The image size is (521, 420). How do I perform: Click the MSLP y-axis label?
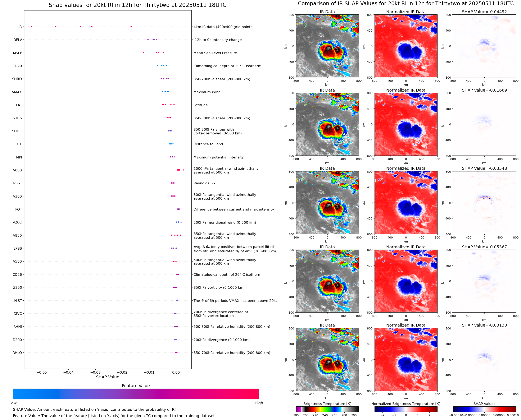pos(17,53)
